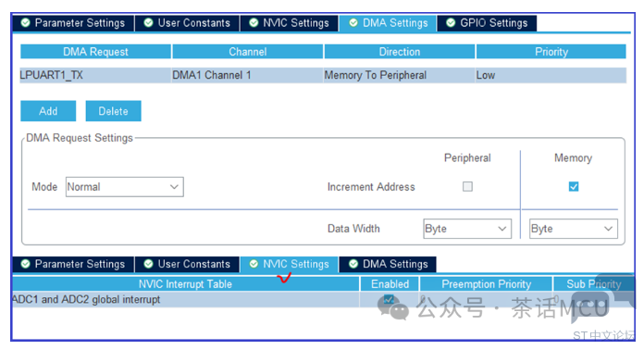
Task: Click the Direction column header
Action: click(400, 52)
